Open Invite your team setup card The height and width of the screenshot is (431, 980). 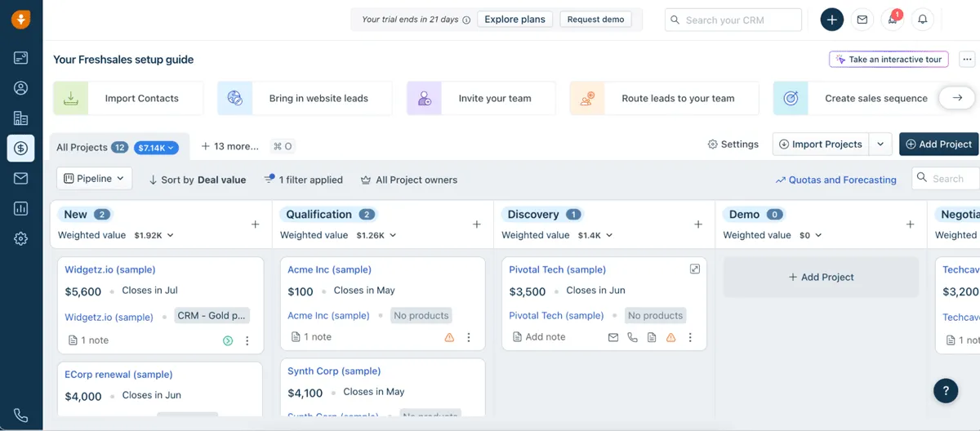[481, 98]
